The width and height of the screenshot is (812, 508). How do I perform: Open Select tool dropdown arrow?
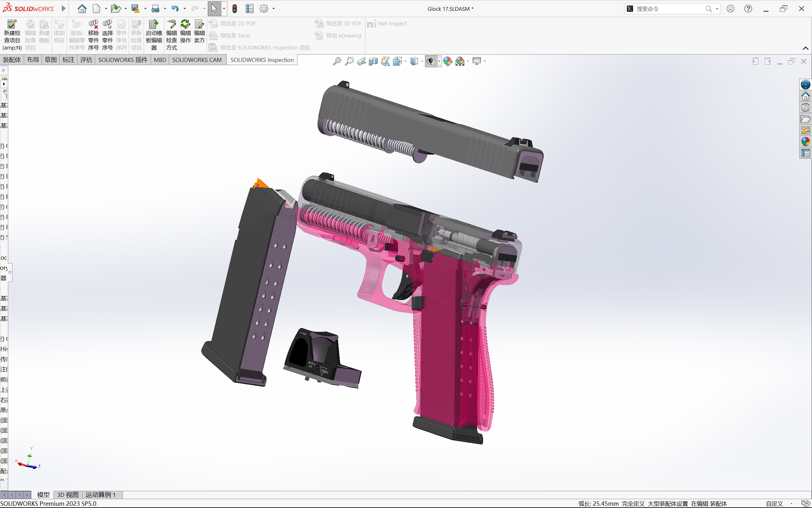pyautogui.click(x=224, y=9)
